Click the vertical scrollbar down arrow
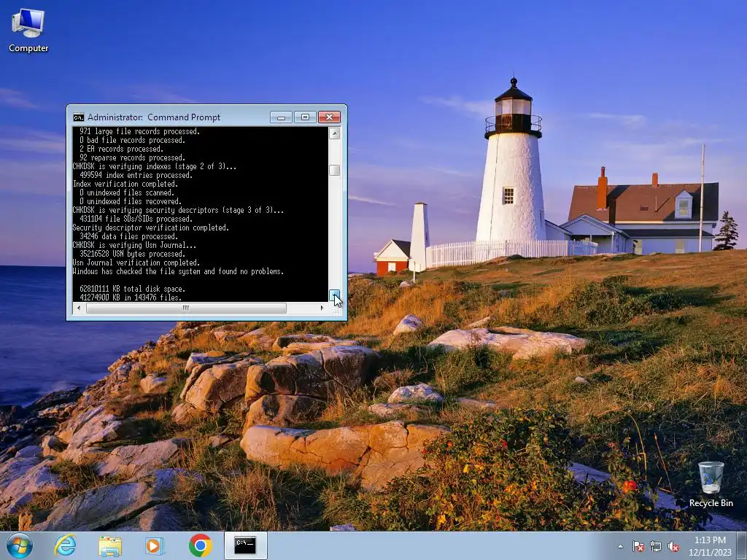Image resolution: width=747 pixels, height=560 pixels. pyautogui.click(x=334, y=295)
